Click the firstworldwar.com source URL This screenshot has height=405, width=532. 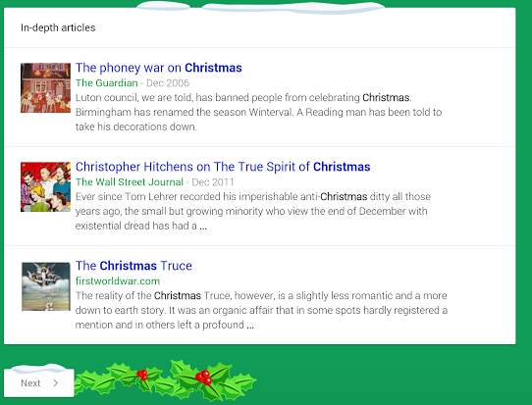click(x=118, y=281)
